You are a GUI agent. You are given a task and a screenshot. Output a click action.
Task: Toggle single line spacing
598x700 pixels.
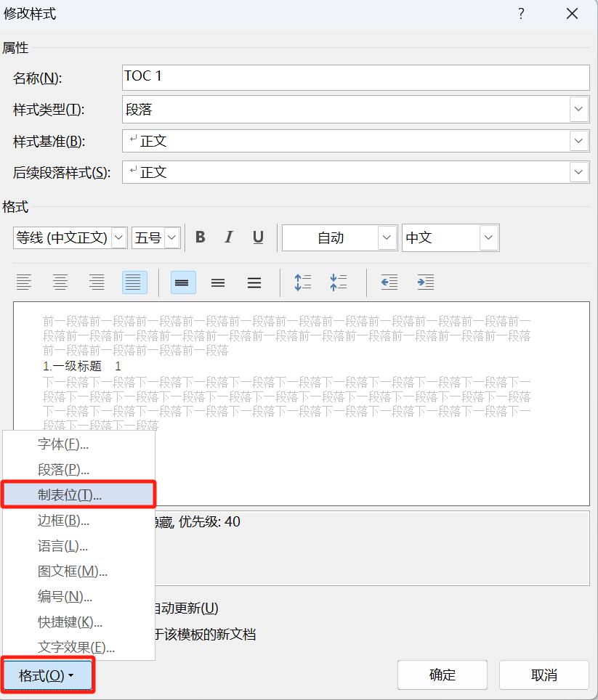click(183, 282)
